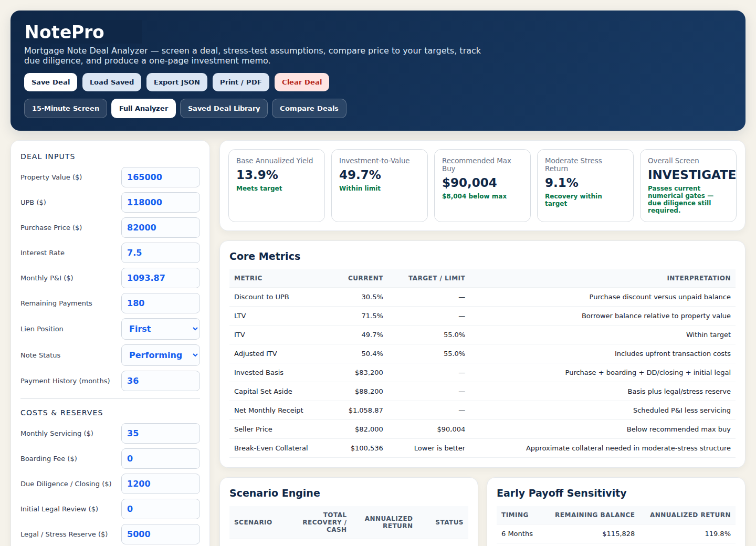756x546 pixels.
Task: Clear the current deal
Action: pyautogui.click(x=302, y=82)
